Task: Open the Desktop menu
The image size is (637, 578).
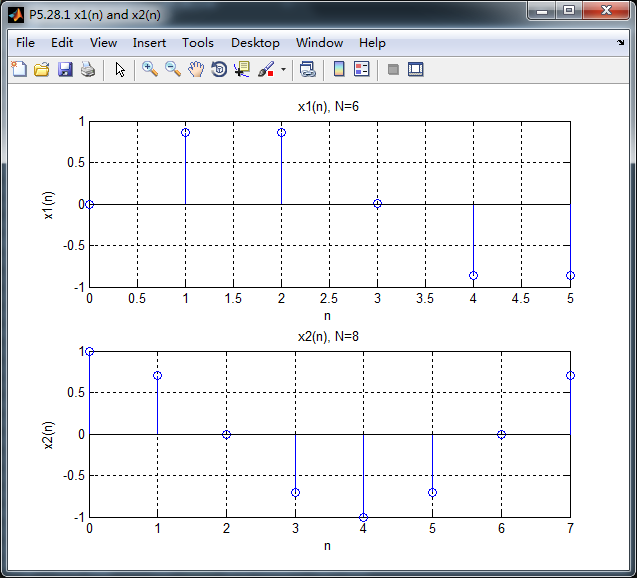Action: point(255,43)
